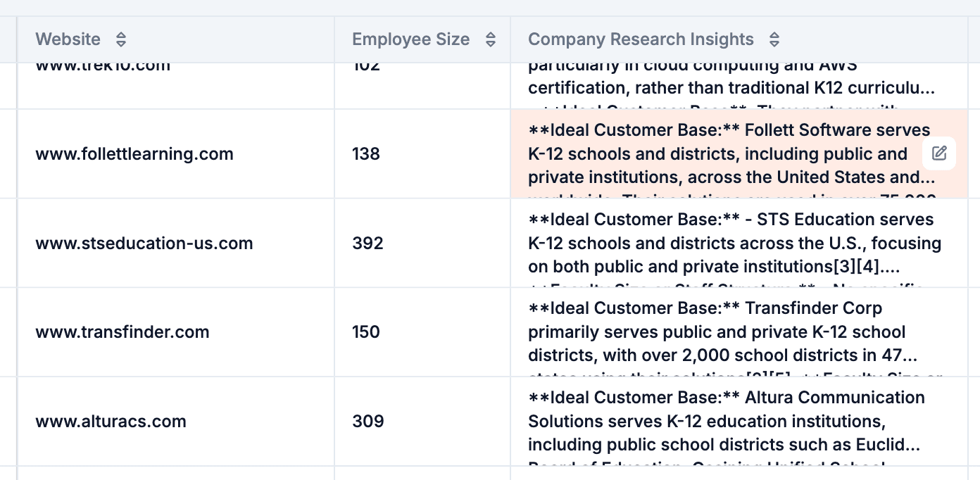Select www.stseducation-us.com website cell
Viewport: 980px width, 480px height.
click(x=176, y=244)
